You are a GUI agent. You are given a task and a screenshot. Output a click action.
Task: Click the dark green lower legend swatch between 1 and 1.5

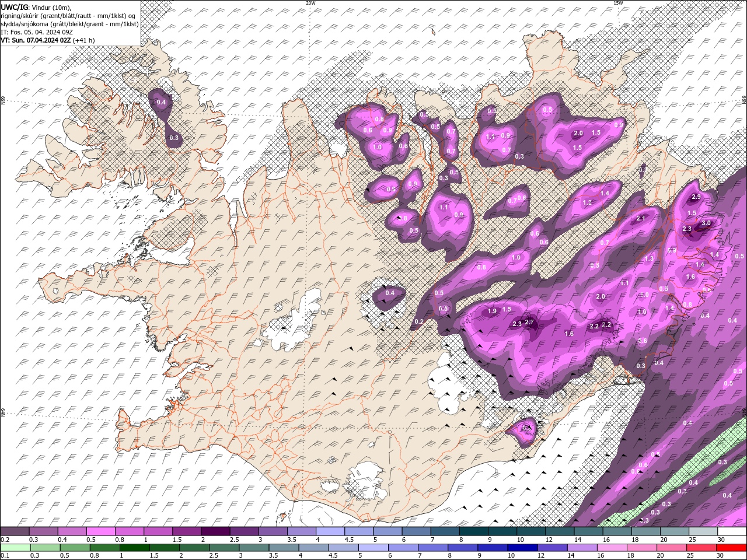[x=134, y=548]
